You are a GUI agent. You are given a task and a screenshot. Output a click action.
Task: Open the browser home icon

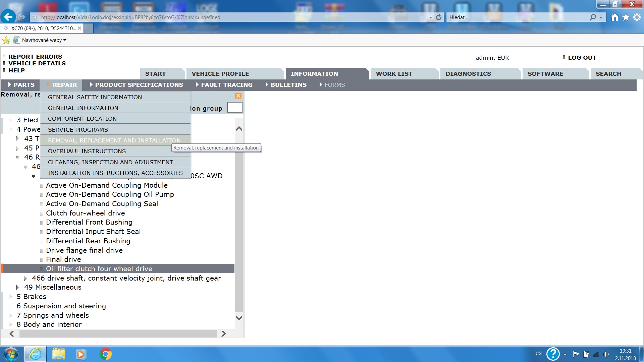[x=614, y=17]
